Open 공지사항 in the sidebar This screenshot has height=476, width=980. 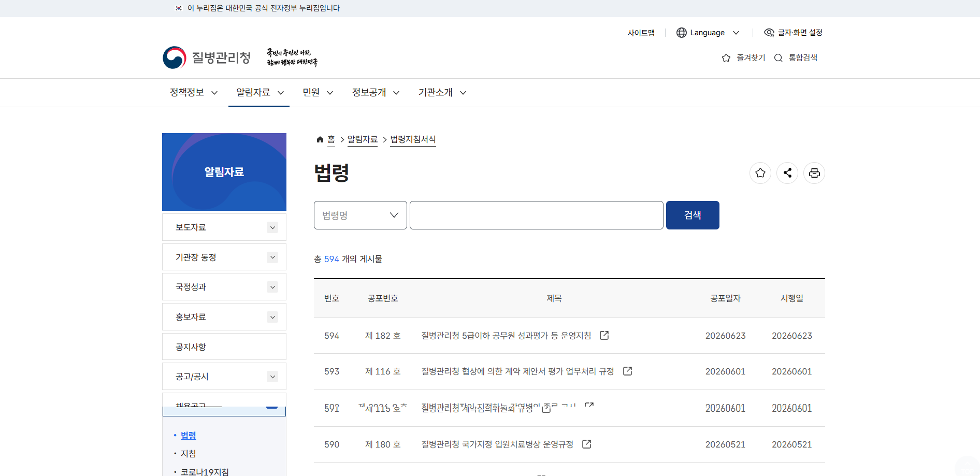pos(224,347)
